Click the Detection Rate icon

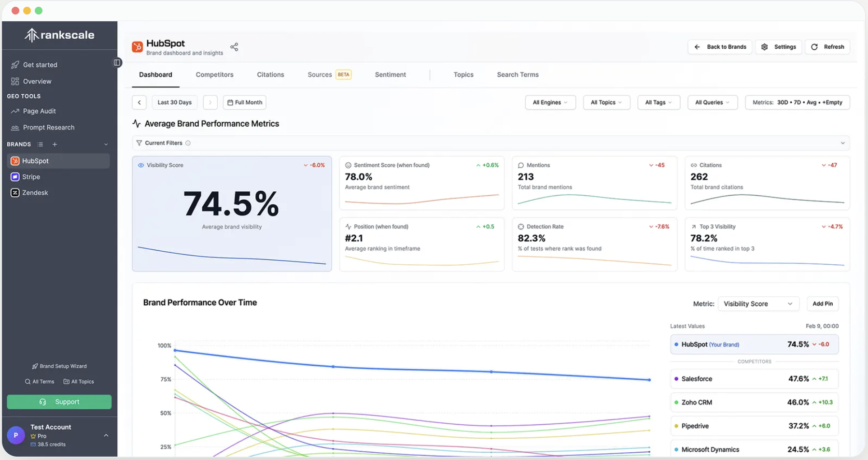521,227
